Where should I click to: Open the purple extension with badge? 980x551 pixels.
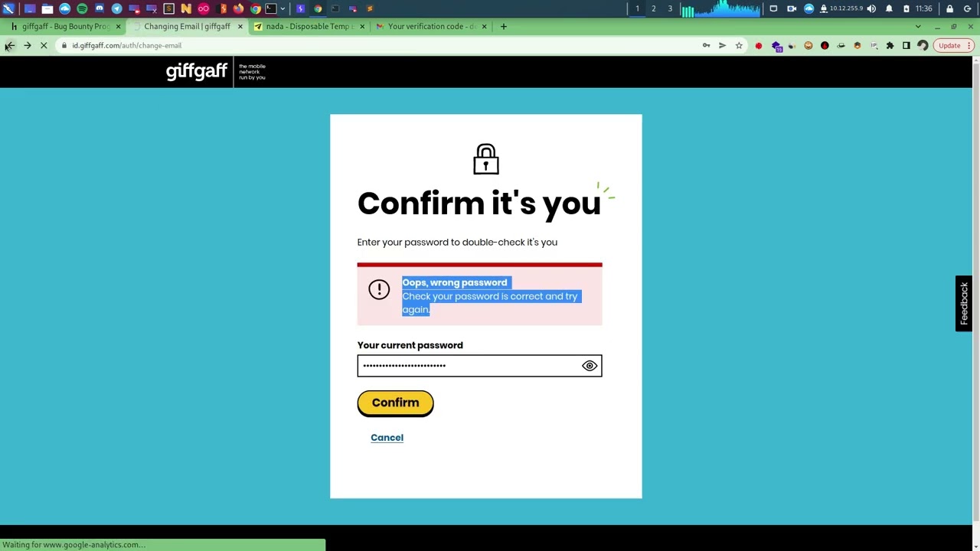click(x=777, y=46)
